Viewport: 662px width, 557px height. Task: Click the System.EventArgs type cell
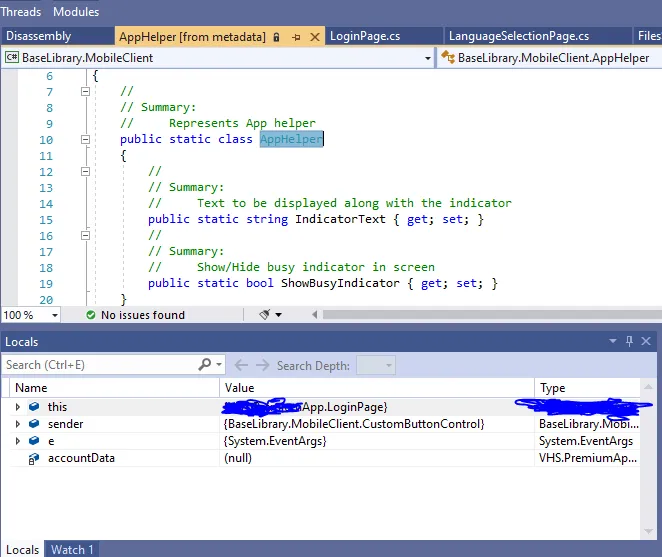tap(586, 441)
